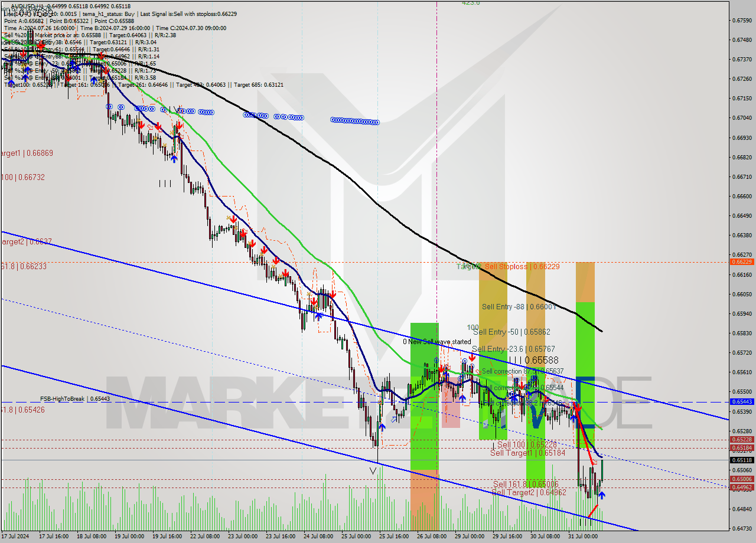Viewport: 756px width, 543px height.
Task: Select the 'Sell Target2 | 0.64962' label
Action: tap(529, 492)
